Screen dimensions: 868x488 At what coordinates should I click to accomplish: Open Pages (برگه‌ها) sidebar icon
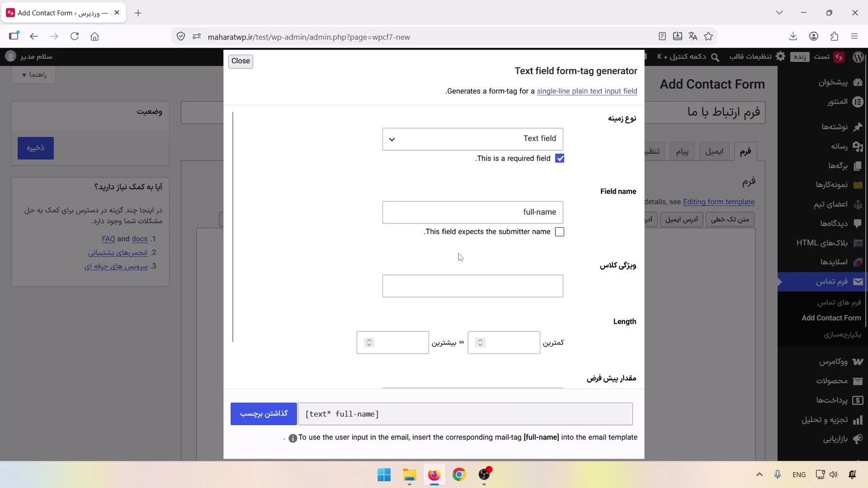[x=858, y=165]
